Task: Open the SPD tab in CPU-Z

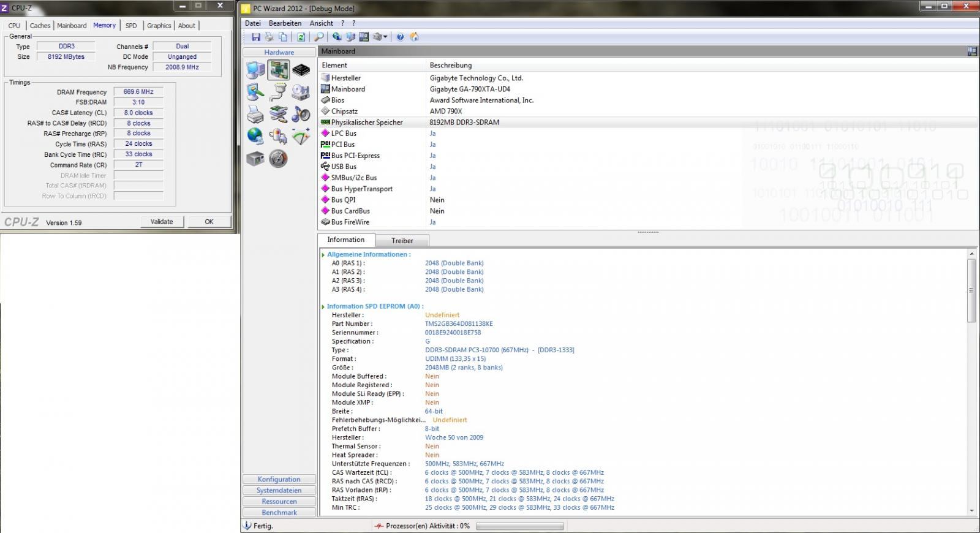Action: [x=131, y=26]
